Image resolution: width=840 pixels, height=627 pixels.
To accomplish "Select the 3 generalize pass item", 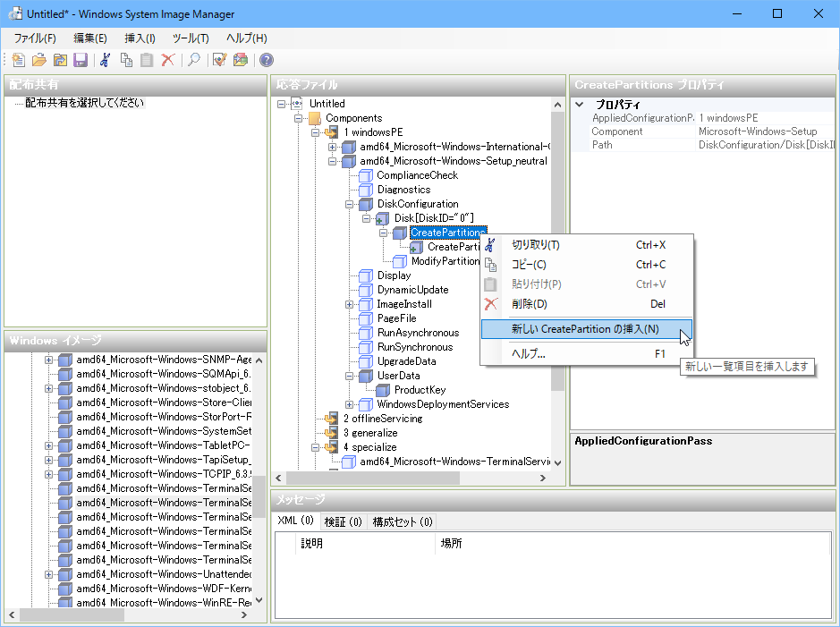I will (x=370, y=433).
